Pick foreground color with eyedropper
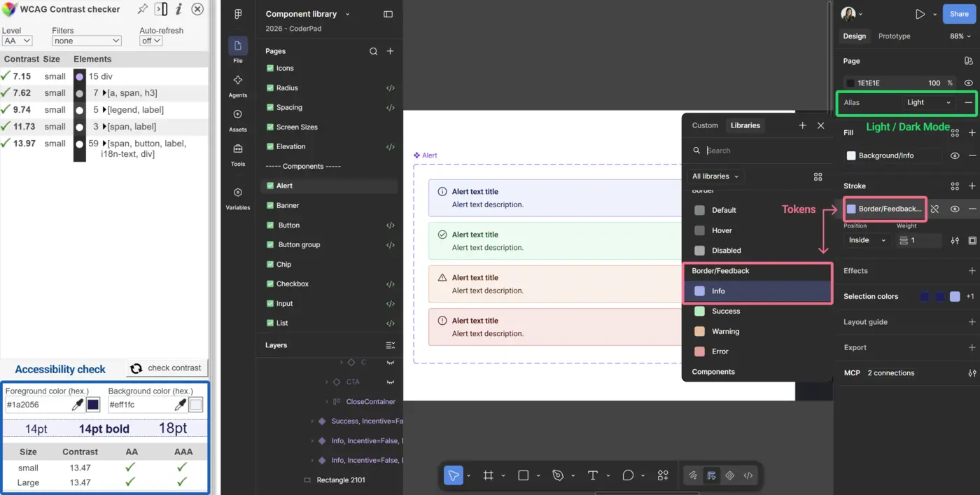 click(x=78, y=405)
